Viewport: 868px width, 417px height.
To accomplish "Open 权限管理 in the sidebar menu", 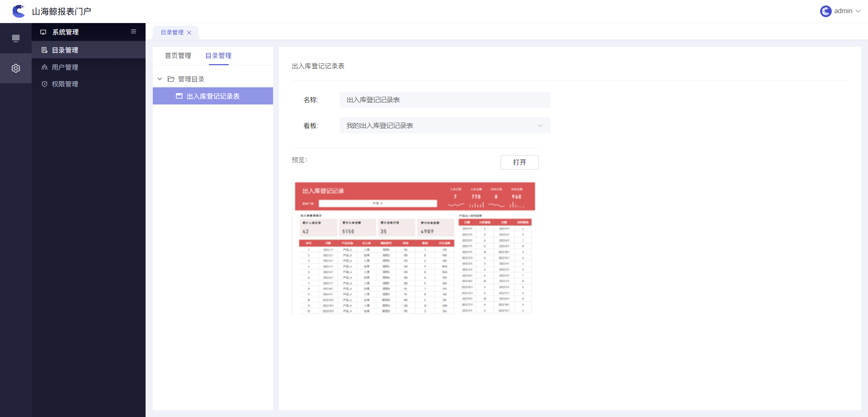I will click(89, 84).
